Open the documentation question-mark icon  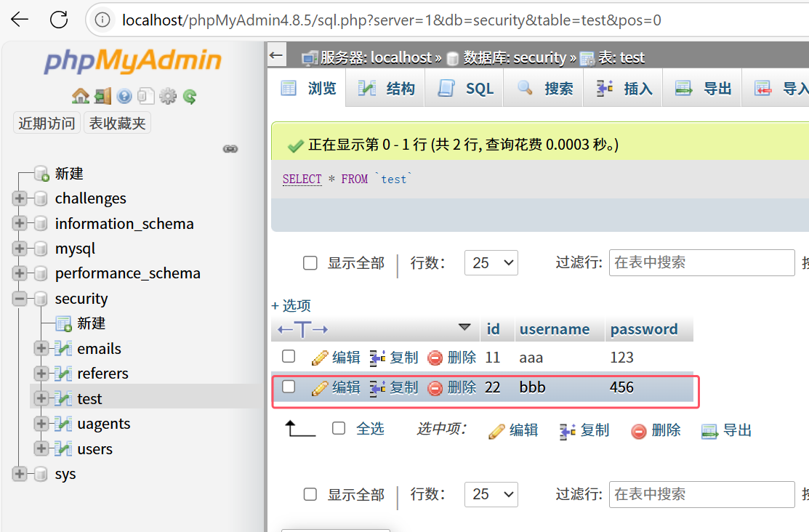tap(124, 96)
